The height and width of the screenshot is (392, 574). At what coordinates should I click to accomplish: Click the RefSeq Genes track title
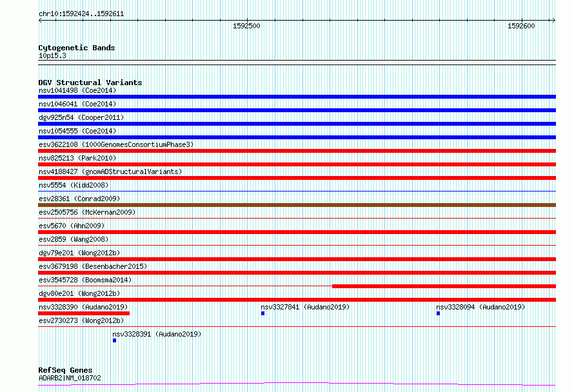pyautogui.click(x=65, y=371)
